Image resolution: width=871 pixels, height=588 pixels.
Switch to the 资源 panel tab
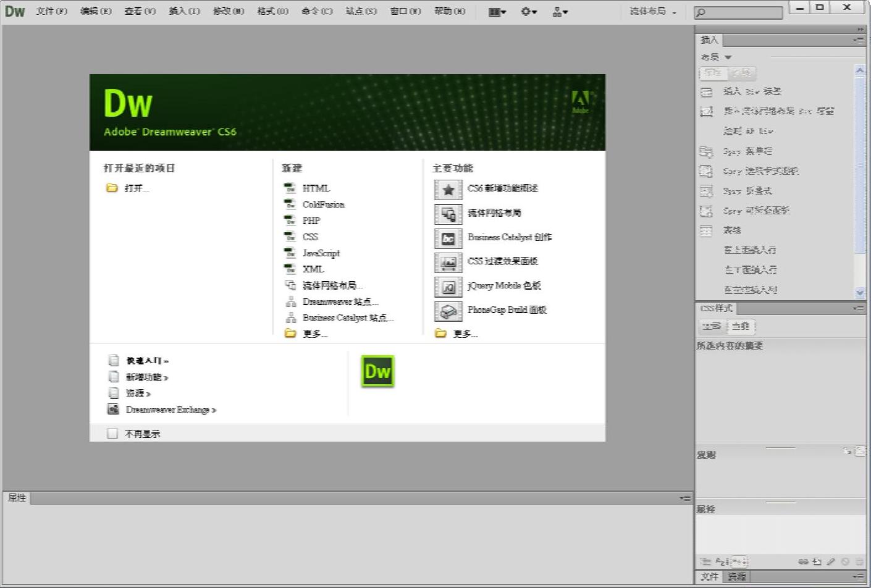736,576
